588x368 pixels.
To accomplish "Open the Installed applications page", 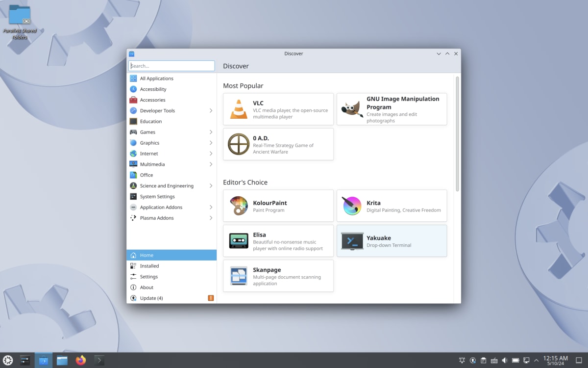I will (x=171, y=266).
